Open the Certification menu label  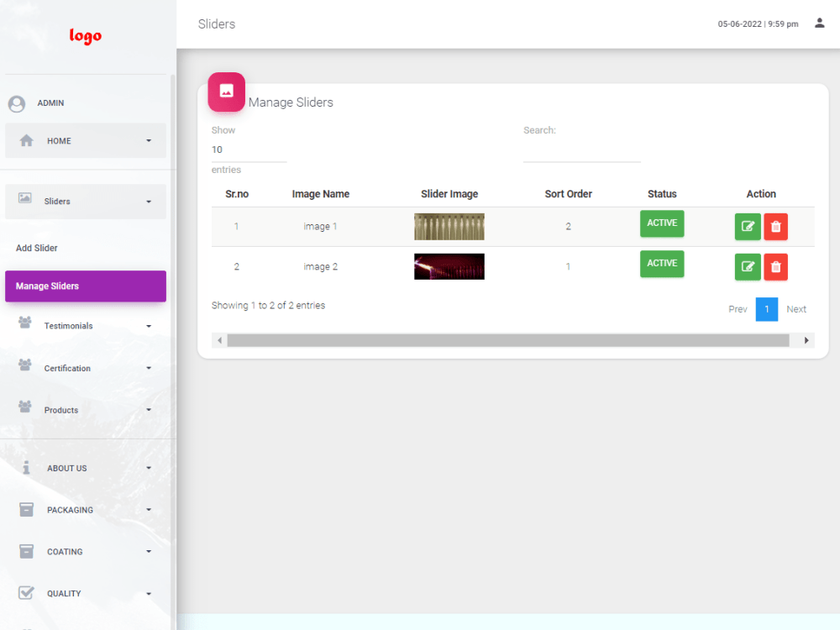click(67, 368)
